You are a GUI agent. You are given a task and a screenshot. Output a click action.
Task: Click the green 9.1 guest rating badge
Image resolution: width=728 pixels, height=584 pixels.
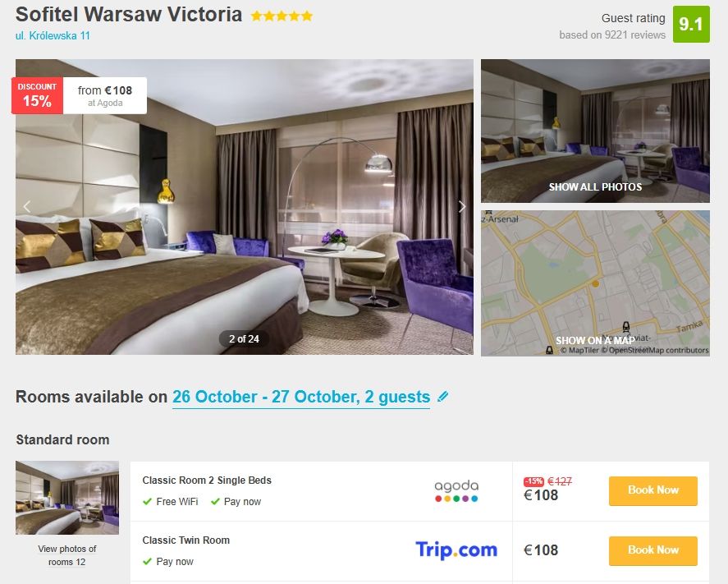(691, 24)
